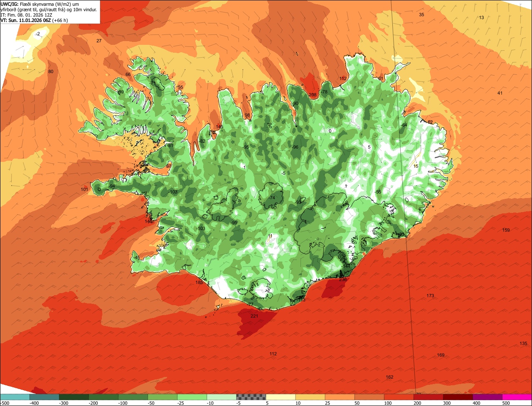The image size is (532, 406).
Task: Pick the dark red swatch between 200 and 300
Action: 429,397
